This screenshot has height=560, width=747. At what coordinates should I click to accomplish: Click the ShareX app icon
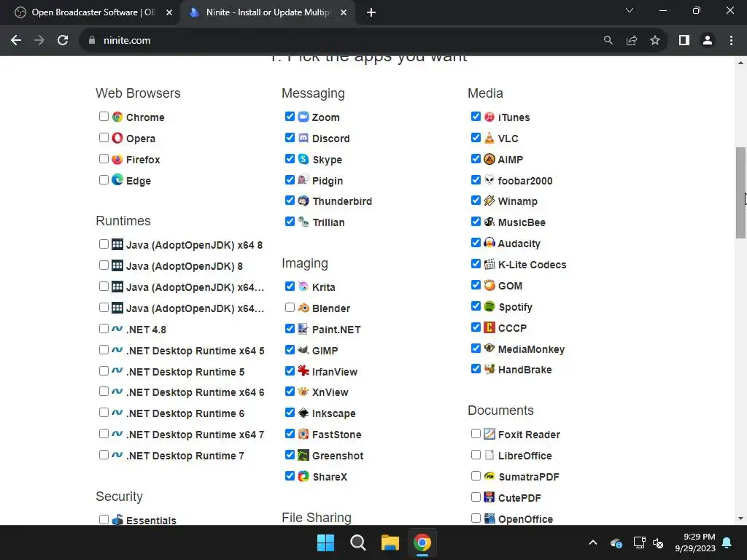303,476
